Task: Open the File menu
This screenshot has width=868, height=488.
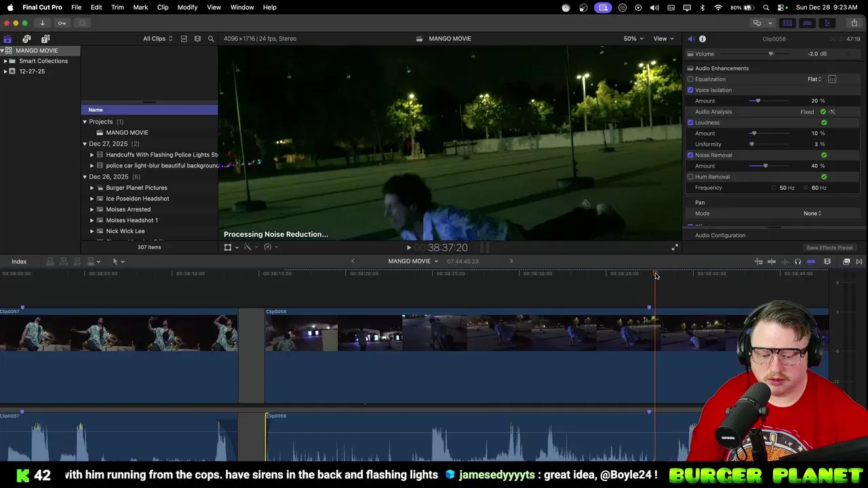Action: [77, 7]
